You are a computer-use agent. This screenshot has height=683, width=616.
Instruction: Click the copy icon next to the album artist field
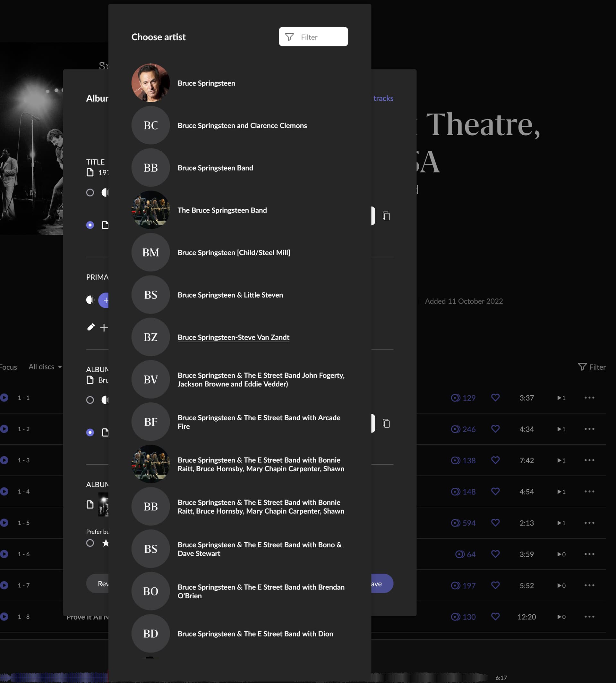point(386,423)
